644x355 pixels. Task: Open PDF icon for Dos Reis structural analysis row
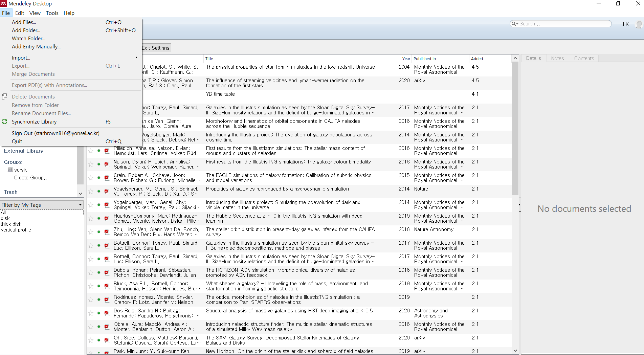(x=107, y=313)
